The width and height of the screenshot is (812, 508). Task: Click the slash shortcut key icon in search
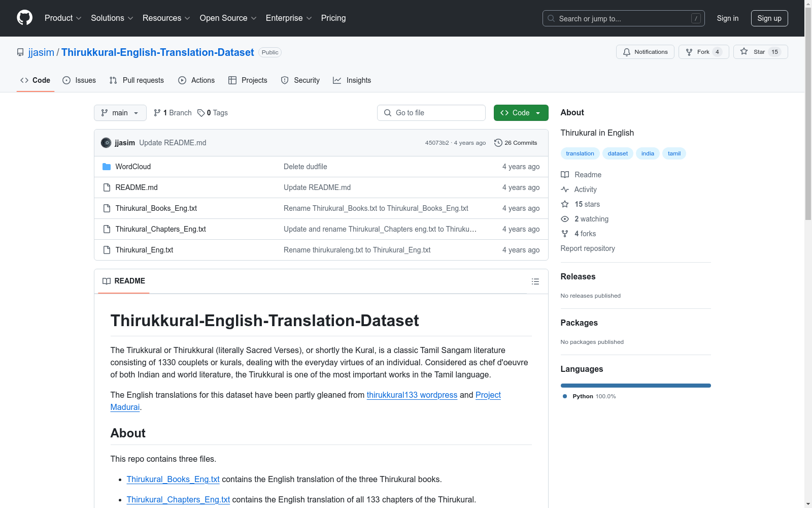696,18
